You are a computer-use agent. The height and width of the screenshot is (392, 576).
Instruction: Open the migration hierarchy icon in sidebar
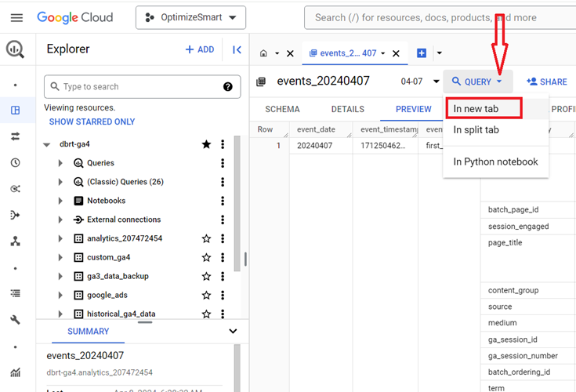point(15,241)
